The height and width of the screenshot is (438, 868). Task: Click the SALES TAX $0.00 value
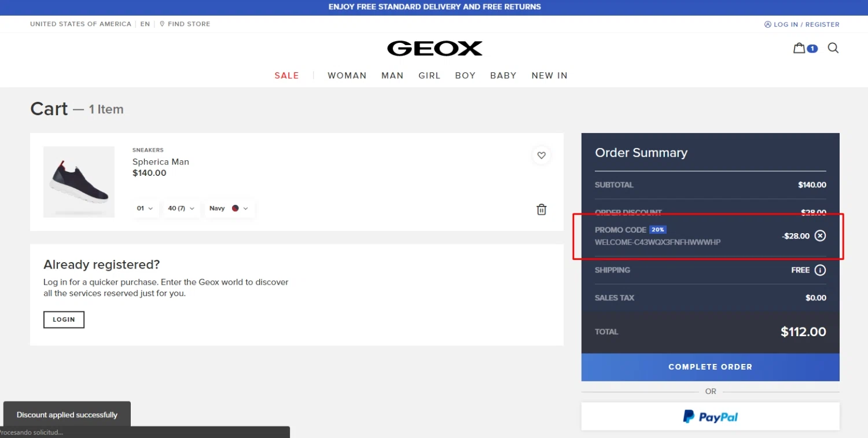(x=816, y=298)
